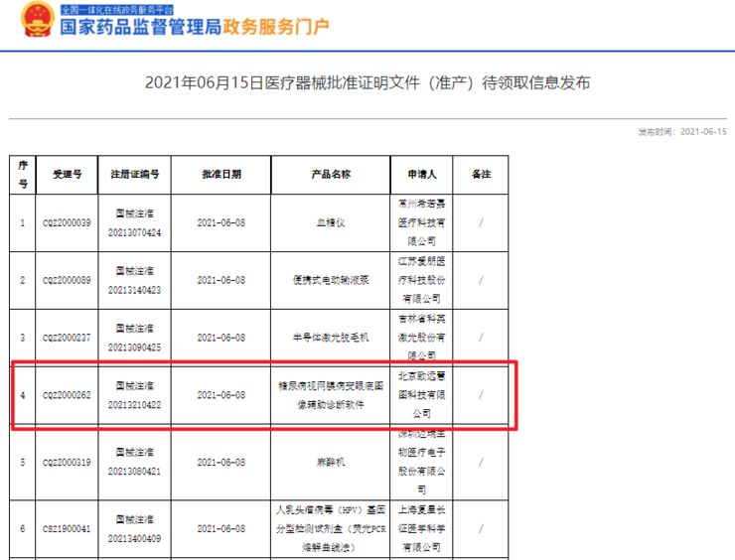Click the remark slash in the CSZ1900041 row

coord(481,529)
